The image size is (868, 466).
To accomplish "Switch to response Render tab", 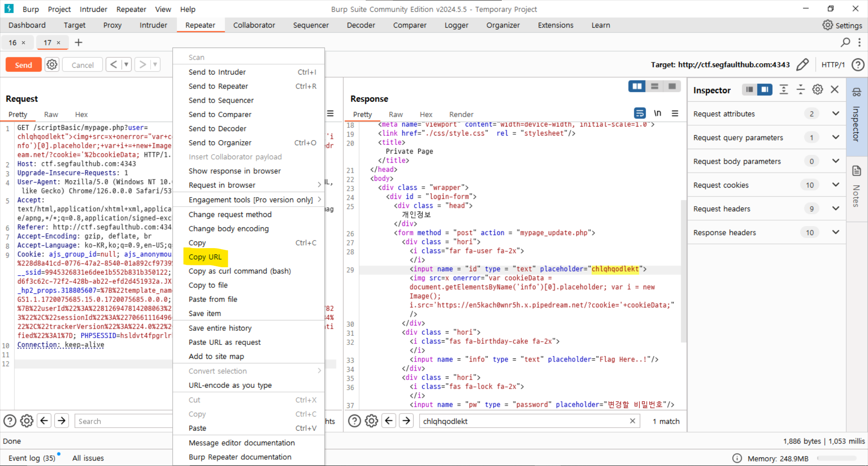I will [x=461, y=114].
